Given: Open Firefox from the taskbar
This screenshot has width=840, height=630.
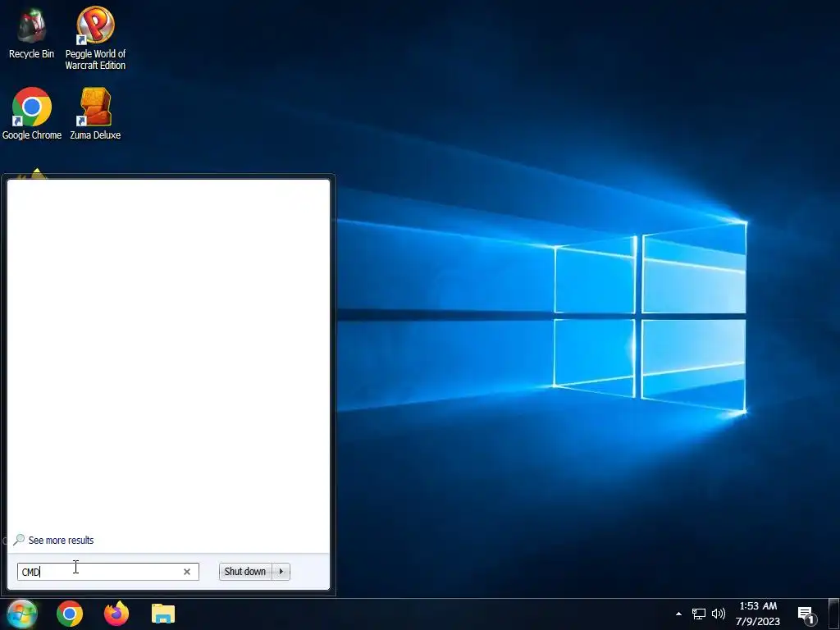Looking at the screenshot, I should tap(116, 614).
